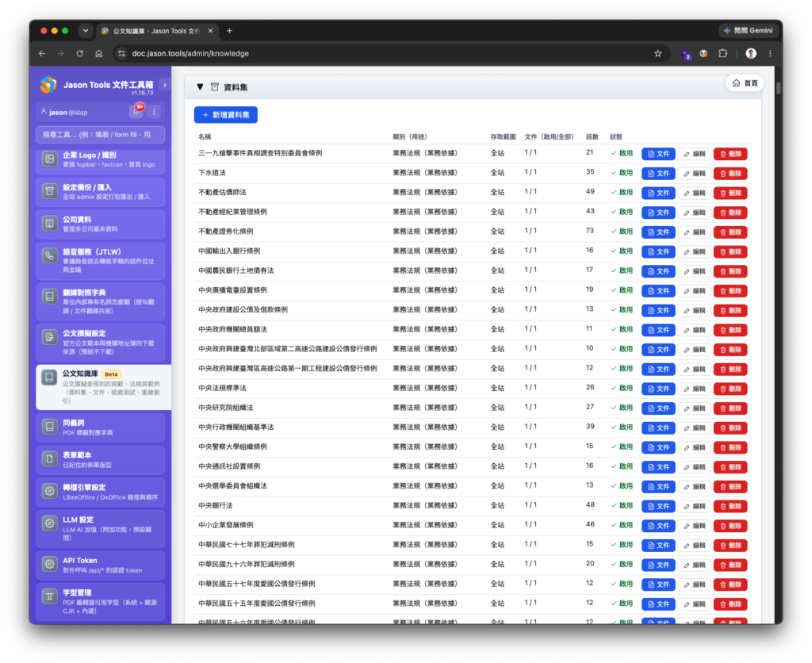Screen dimensions: 812x663
Task: Click the 字型管理 type icon
Action: pyautogui.click(x=50, y=596)
